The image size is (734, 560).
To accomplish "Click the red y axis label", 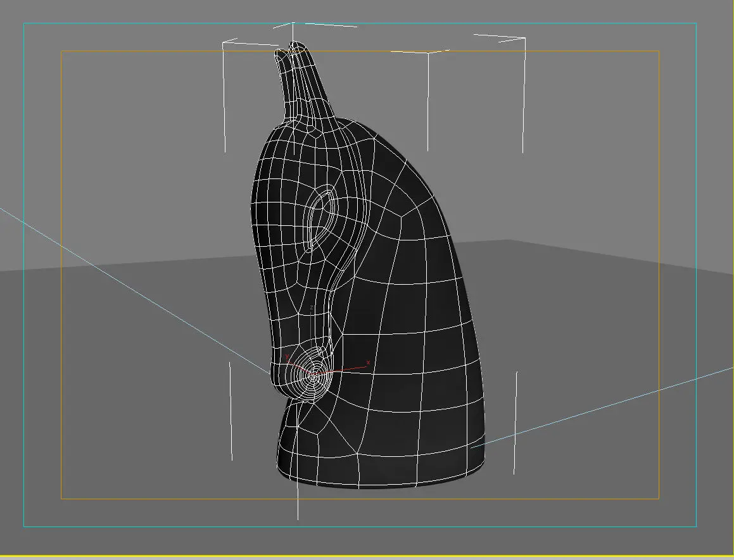I will click(x=287, y=356).
